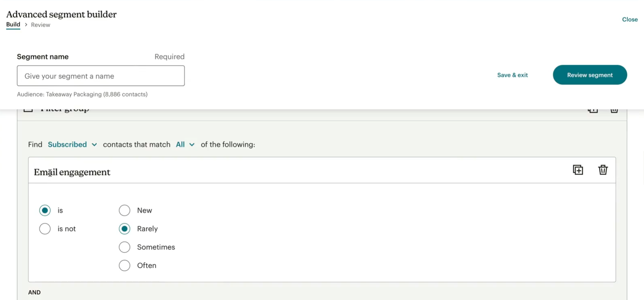Delete the Email engagement condition
Image resolution: width=644 pixels, height=300 pixels.
603,170
